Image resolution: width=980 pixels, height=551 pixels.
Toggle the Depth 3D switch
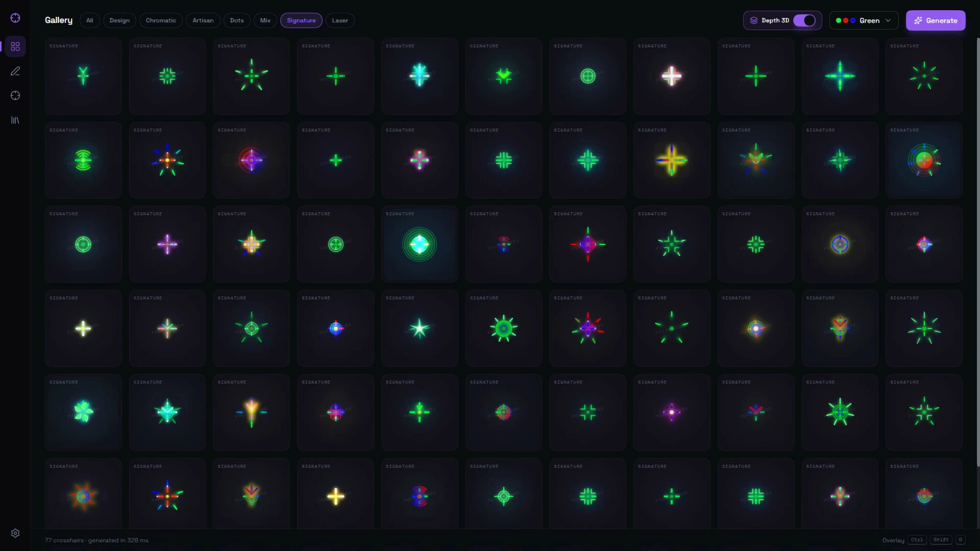pos(804,20)
